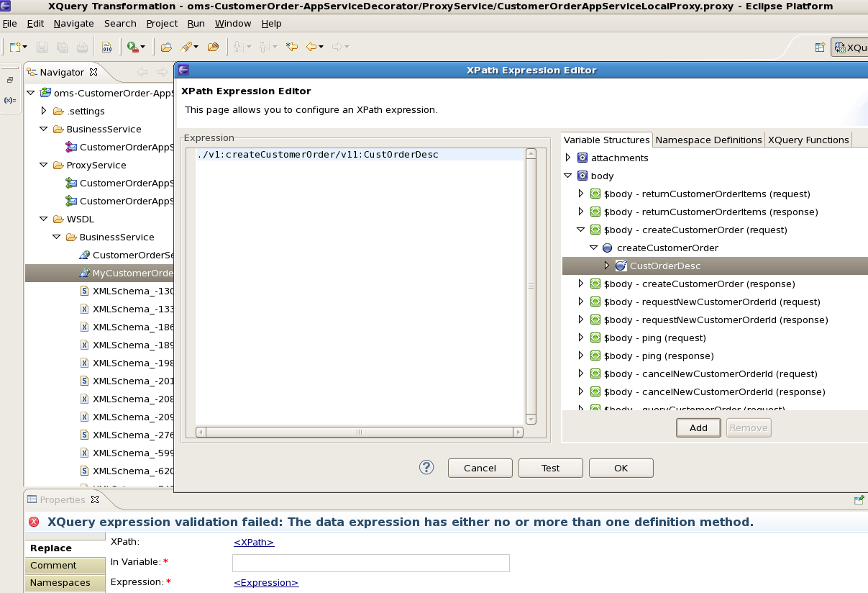Click the icon at right of Properties header

(x=859, y=499)
